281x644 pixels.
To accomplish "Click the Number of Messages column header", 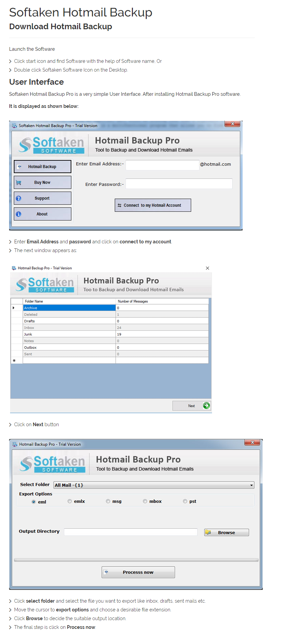I will tap(162, 301).
